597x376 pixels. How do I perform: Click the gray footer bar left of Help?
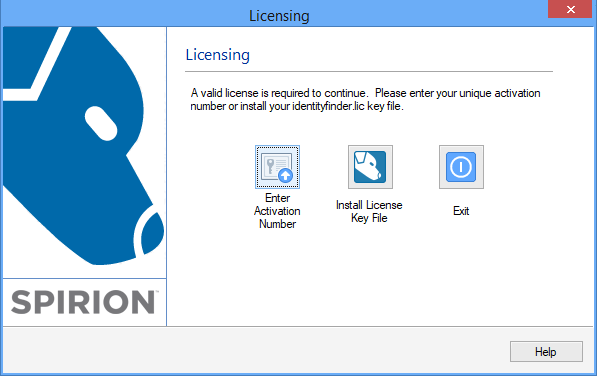coord(255,350)
